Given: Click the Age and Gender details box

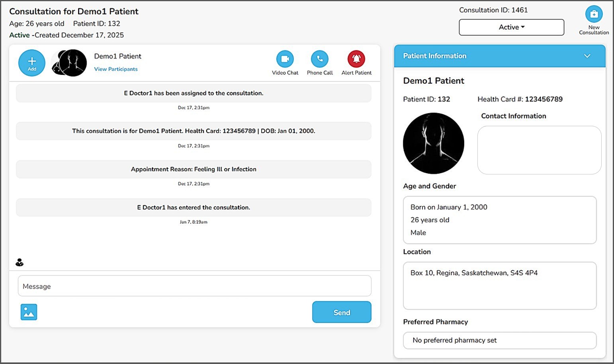Looking at the screenshot, I should (499, 220).
